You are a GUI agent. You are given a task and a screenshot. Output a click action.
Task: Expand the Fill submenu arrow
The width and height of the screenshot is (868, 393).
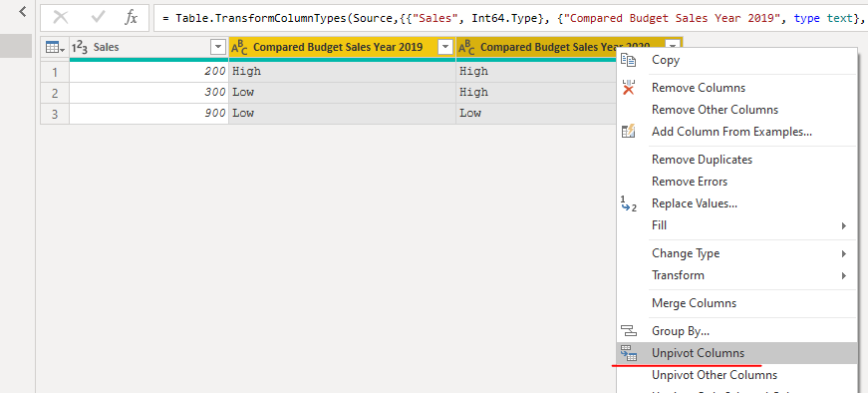pos(844,225)
